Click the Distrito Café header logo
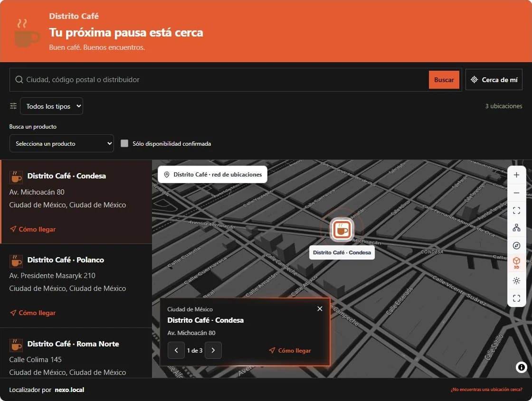This screenshot has height=401, width=532. 27,33
